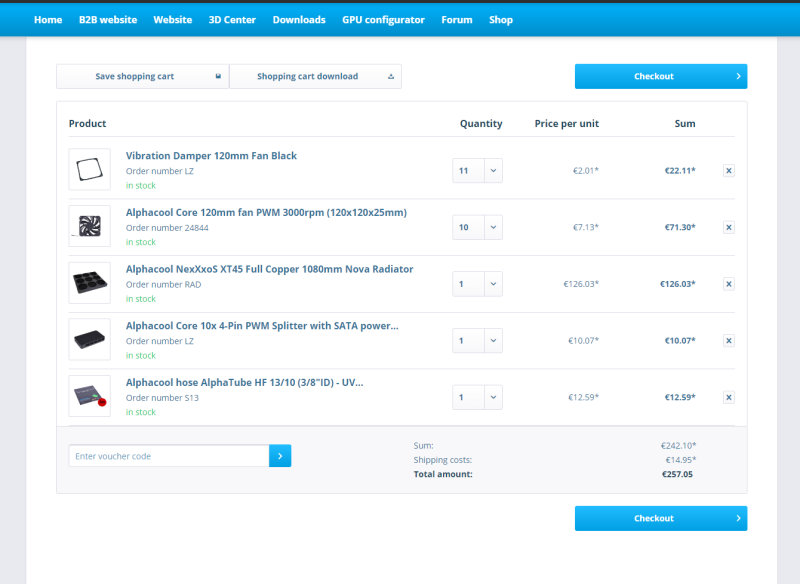Focus the Enter voucher code field
800x584 pixels.
coord(169,455)
